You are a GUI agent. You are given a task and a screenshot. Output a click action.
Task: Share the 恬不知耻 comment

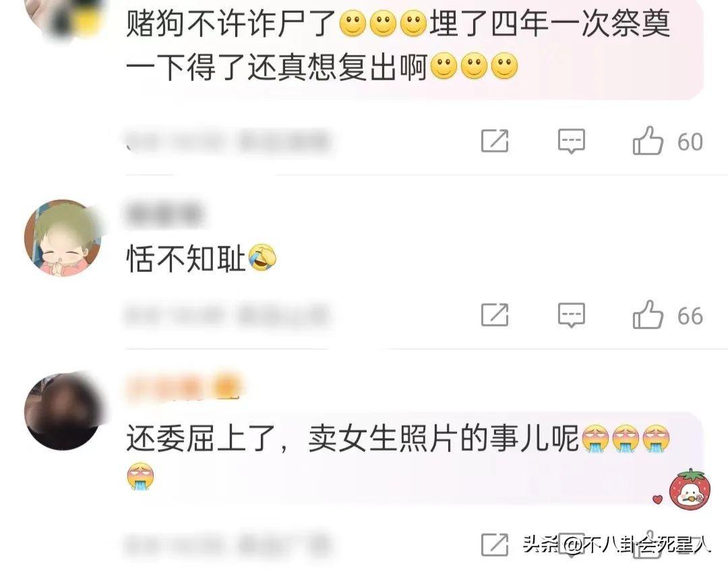coord(495,315)
